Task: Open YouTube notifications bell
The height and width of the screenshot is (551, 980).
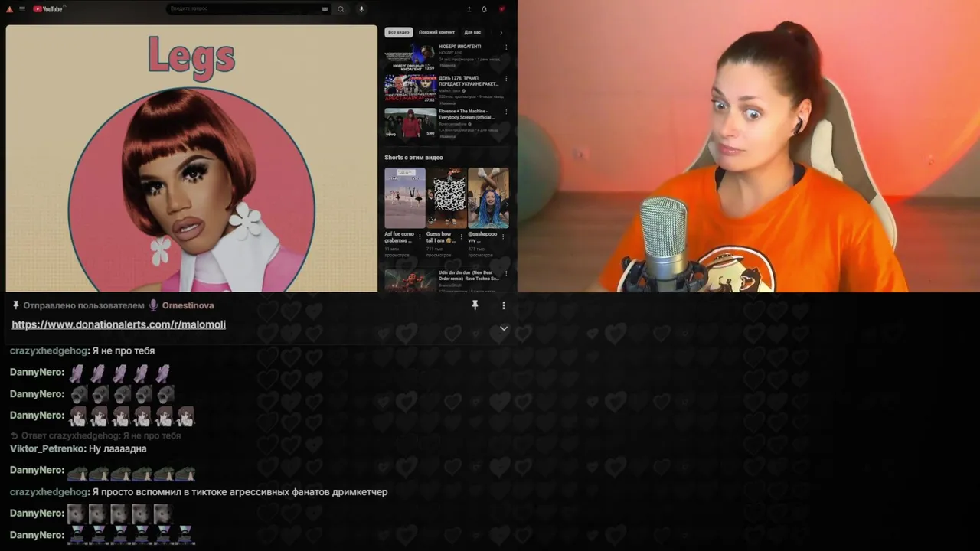Action: [484, 9]
